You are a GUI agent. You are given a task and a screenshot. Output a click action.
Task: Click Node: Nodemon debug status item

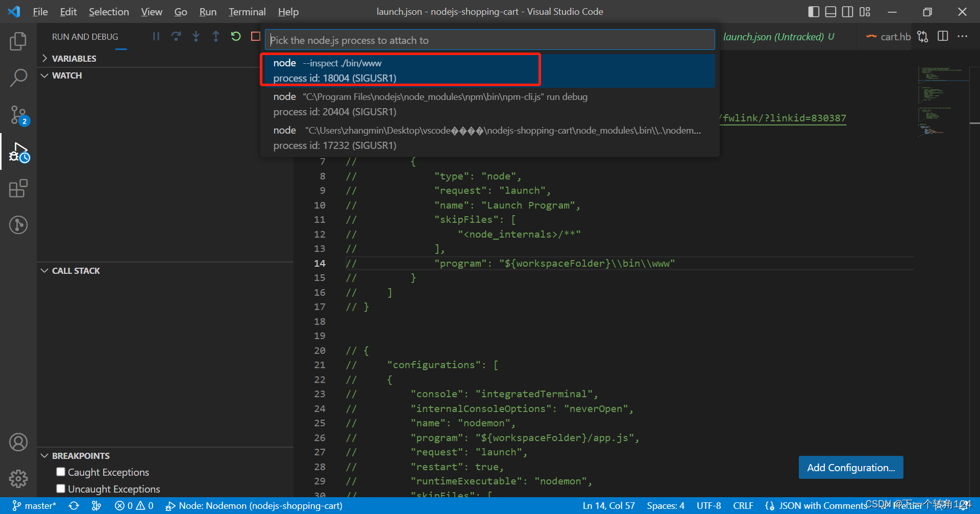[x=254, y=506]
